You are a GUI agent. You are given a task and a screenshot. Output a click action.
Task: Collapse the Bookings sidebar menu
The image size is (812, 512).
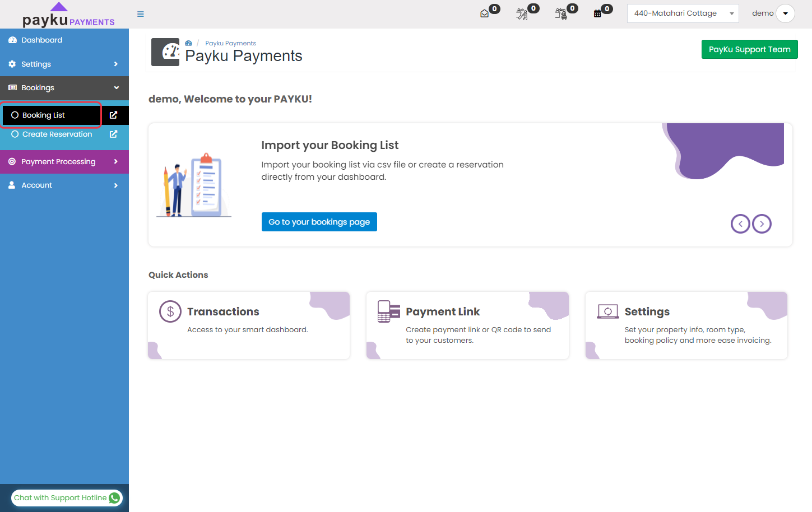click(64, 88)
